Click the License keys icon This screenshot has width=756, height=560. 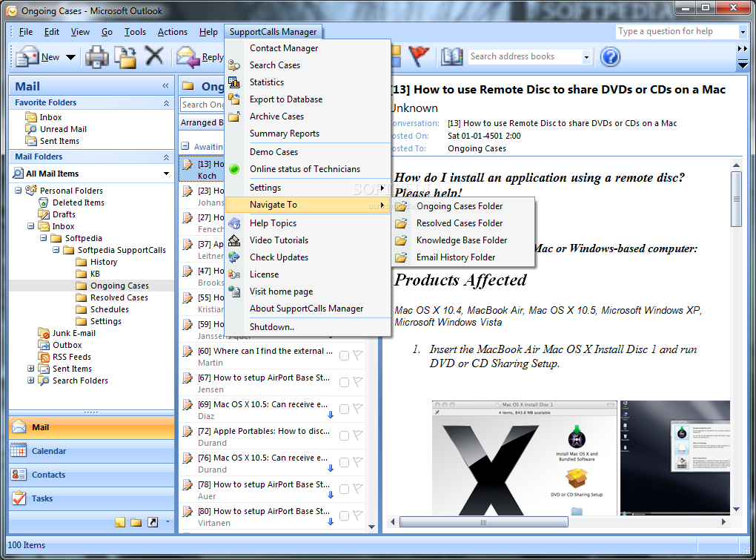coord(234,274)
